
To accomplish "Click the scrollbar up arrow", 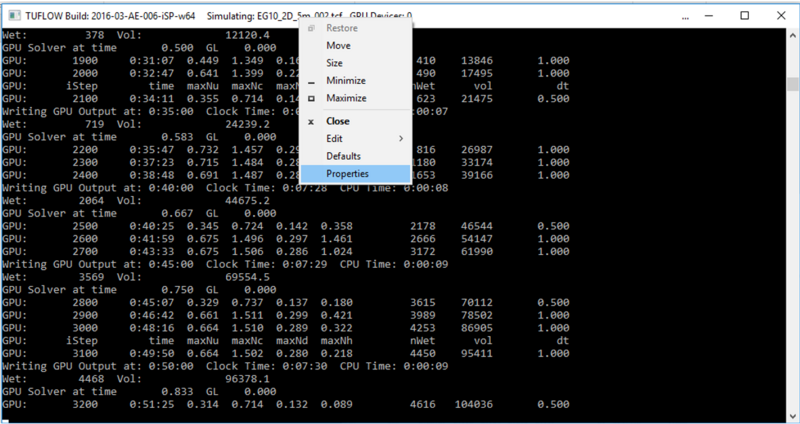I will coord(792,35).
